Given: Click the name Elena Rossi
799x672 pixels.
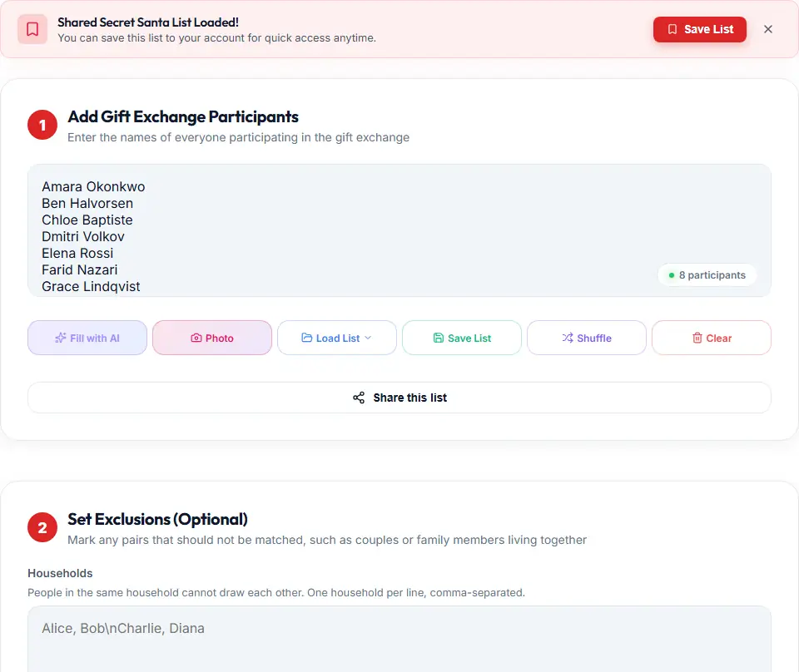Looking at the screenshot, I should 77,254.
